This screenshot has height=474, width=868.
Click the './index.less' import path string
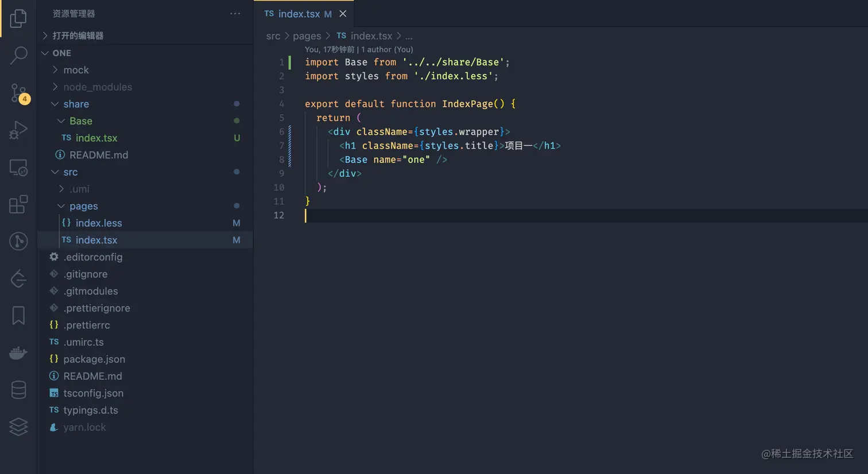(454, 76)
